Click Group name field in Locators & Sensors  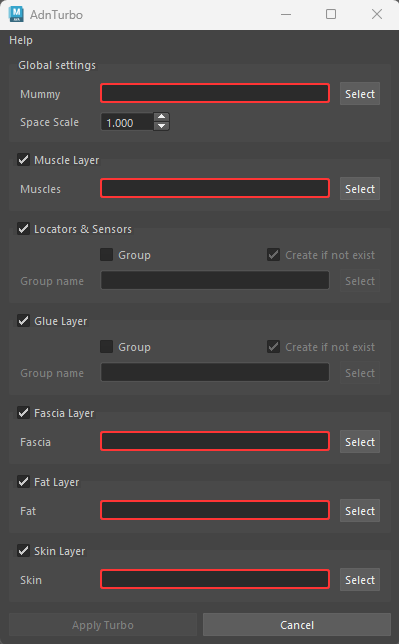[215, 280]
